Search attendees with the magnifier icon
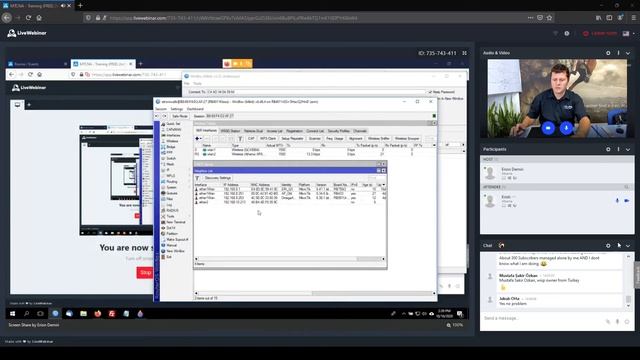The width and height of the screenshot is (640, 360). pos(627,187)
